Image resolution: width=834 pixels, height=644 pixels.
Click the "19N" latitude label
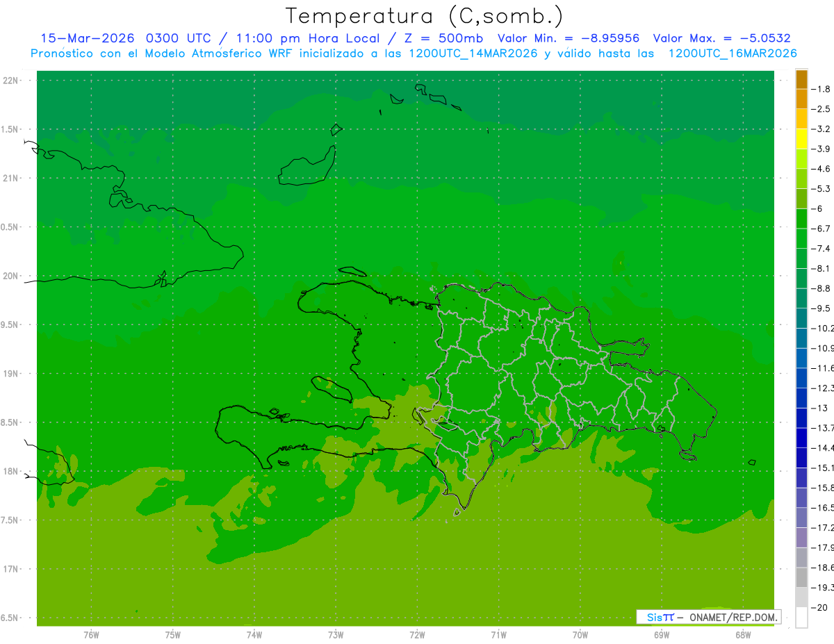point(11,374)
